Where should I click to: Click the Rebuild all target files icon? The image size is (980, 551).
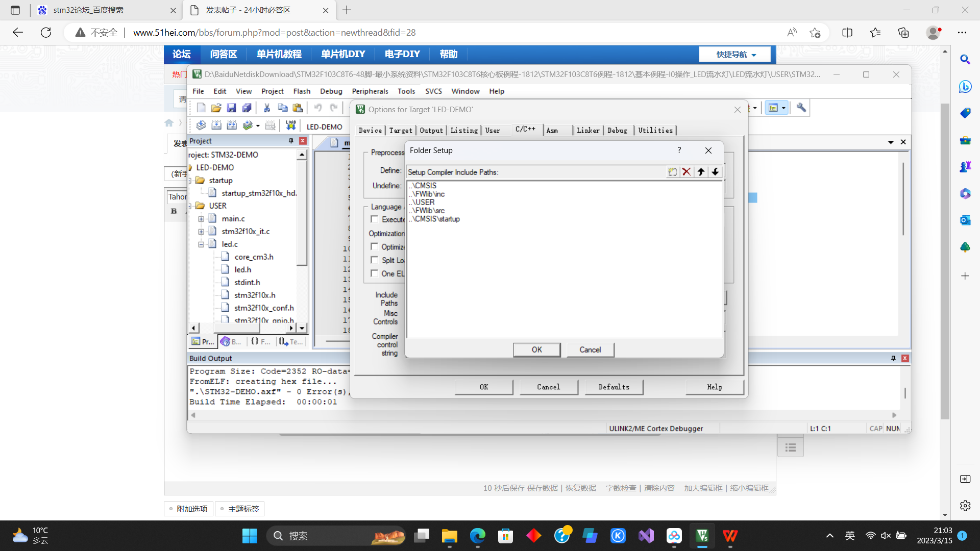pos(232,125)
